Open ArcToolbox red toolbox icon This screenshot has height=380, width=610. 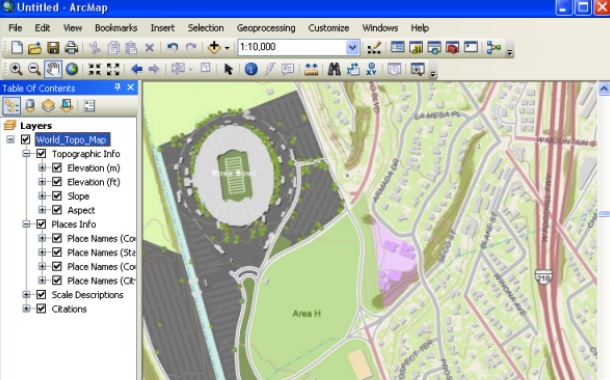tap(452, 47)
